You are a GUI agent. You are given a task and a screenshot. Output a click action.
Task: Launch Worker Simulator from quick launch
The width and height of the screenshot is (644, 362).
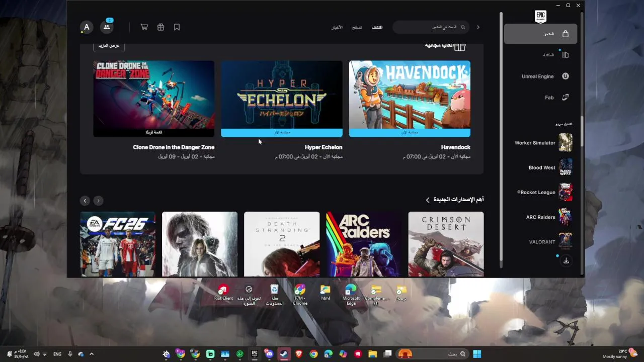(x=543, y=143)
